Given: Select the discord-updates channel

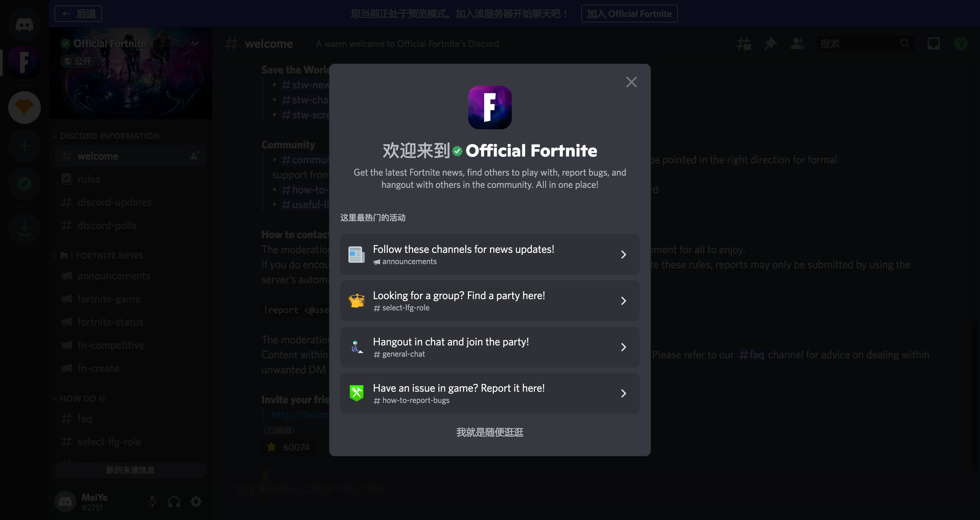Looking at the screenshot, I should pos(130,202).
